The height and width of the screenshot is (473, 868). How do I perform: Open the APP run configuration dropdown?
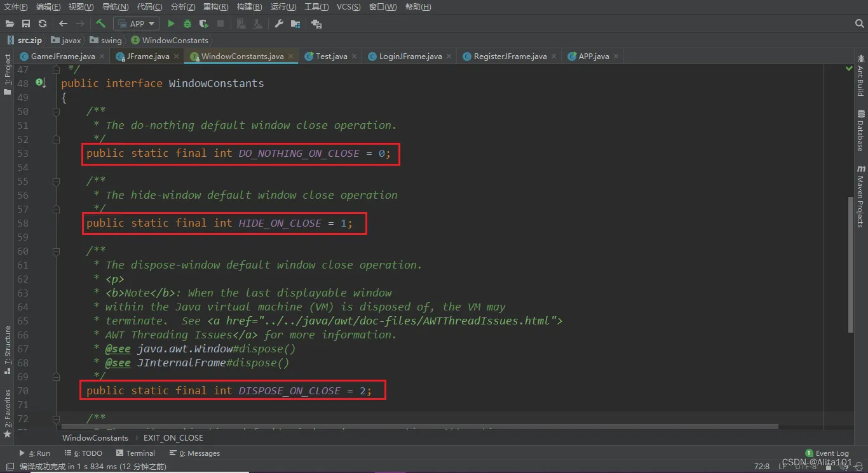(136, 23)
